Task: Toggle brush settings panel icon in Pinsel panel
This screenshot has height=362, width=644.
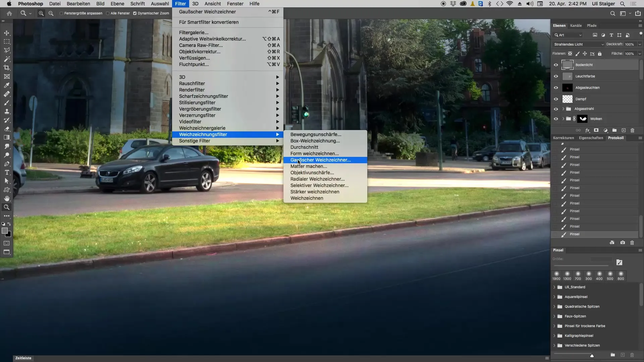Action: click(x=619, y=262)
